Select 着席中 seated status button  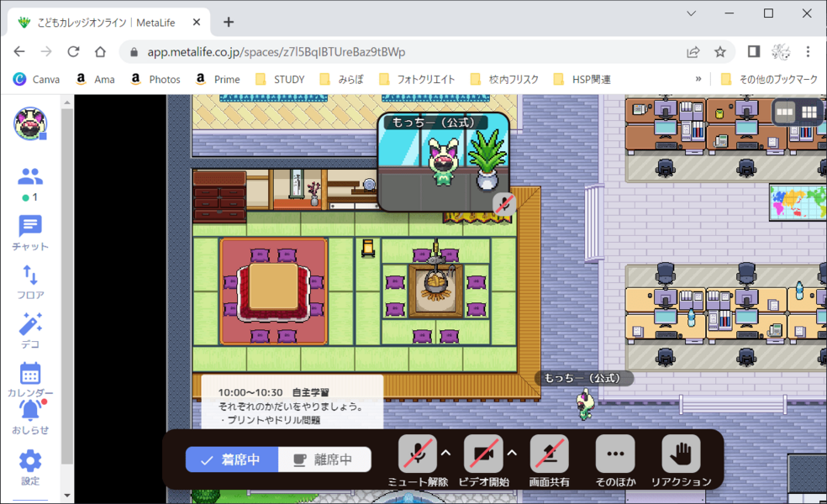point(232,459)
